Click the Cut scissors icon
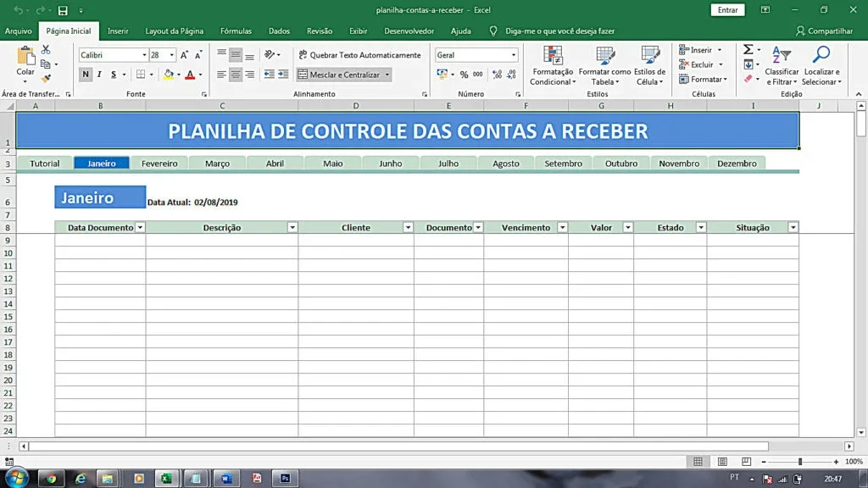 (46, 50)
